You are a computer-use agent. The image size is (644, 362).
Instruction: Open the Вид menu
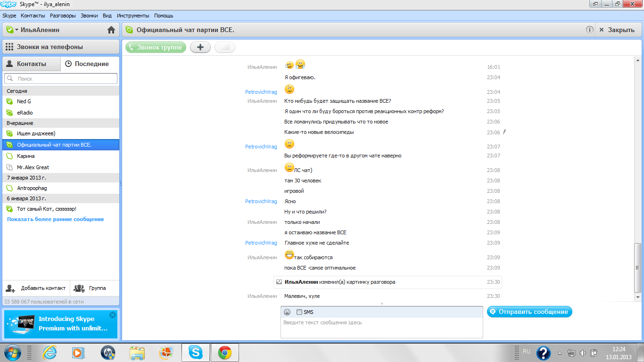(107, 16)
